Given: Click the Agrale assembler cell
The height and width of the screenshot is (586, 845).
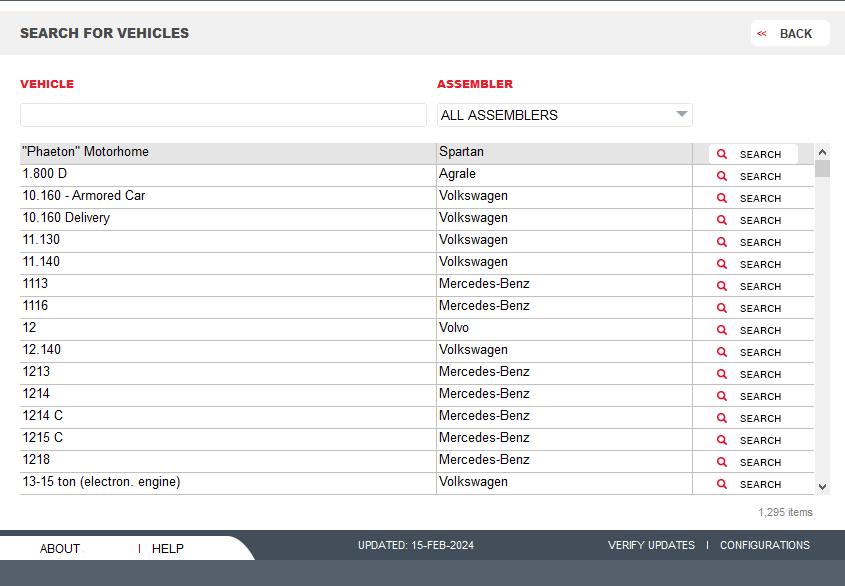Looking at the screenshot, I should [564, 174].
